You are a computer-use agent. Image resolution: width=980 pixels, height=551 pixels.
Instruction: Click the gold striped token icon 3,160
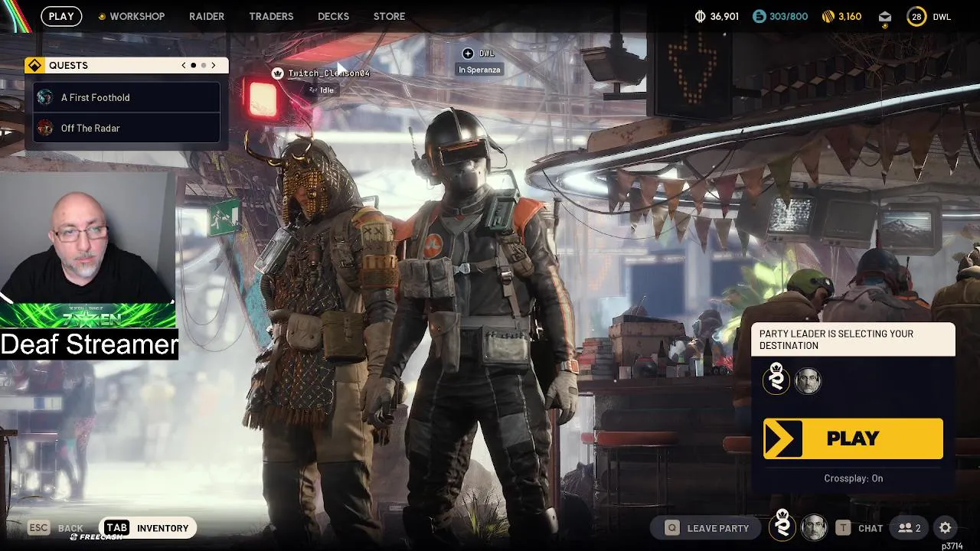828,16
